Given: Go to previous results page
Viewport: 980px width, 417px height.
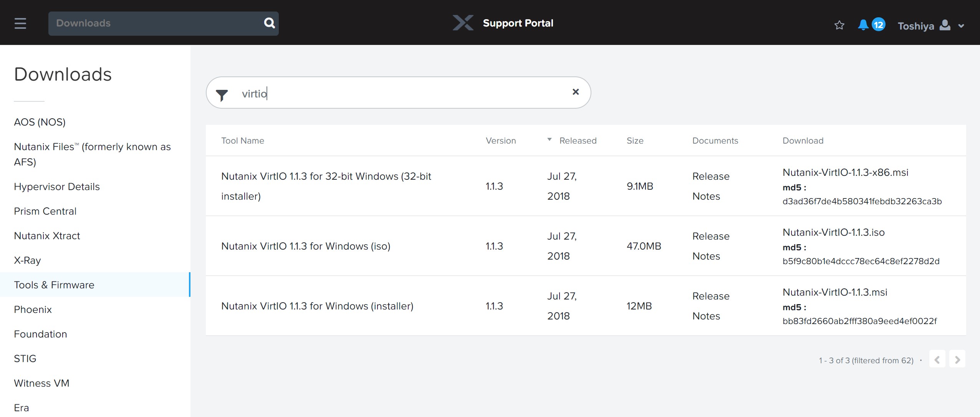Looking at the screenshot, I should coord(937,359).
